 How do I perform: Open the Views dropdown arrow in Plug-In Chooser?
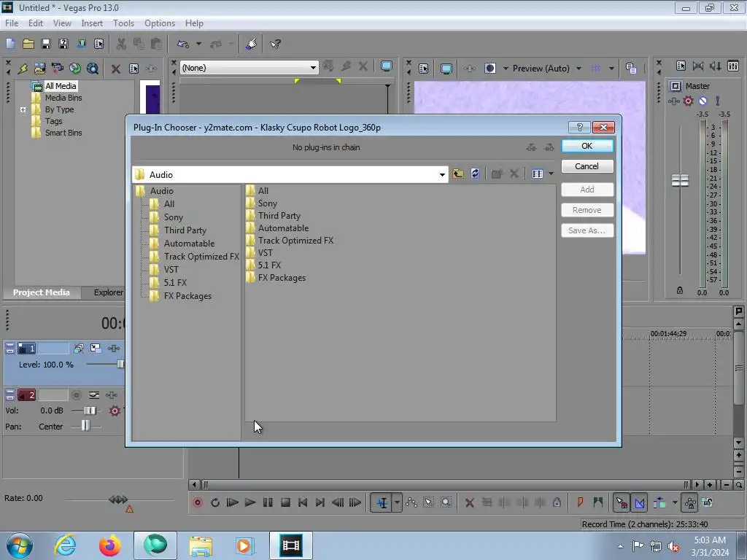pos(551,174)
